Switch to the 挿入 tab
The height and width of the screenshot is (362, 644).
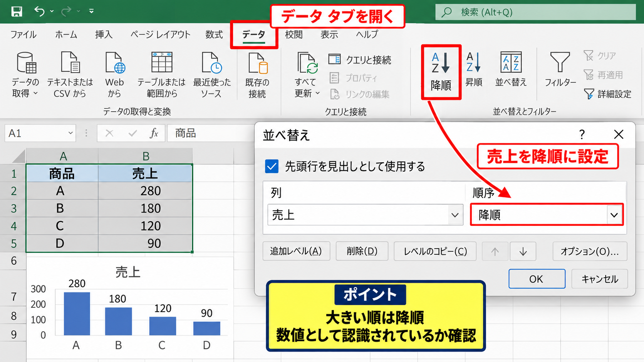[x=104, y=35]
